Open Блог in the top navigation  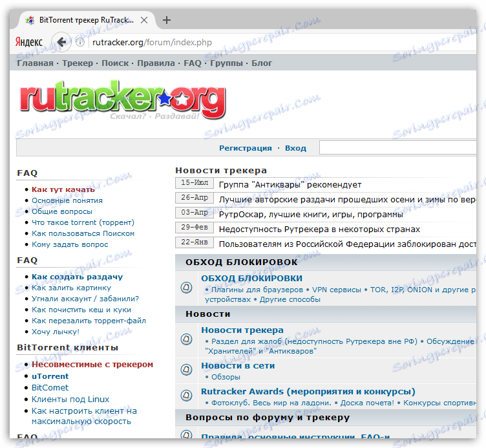coord(262,63)
